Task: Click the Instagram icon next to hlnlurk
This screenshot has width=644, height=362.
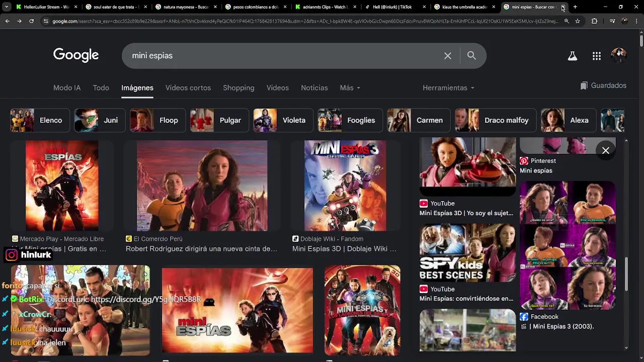Action: pos(12,255)
